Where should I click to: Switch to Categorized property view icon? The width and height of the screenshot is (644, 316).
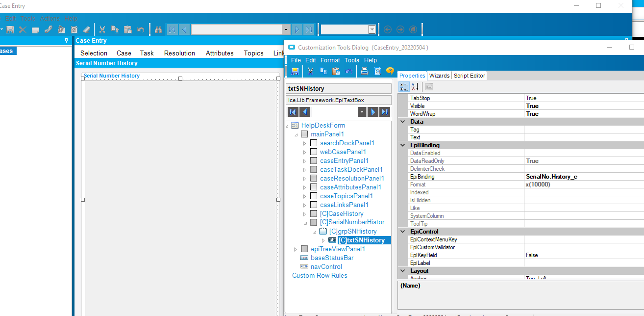pos(404,87)
